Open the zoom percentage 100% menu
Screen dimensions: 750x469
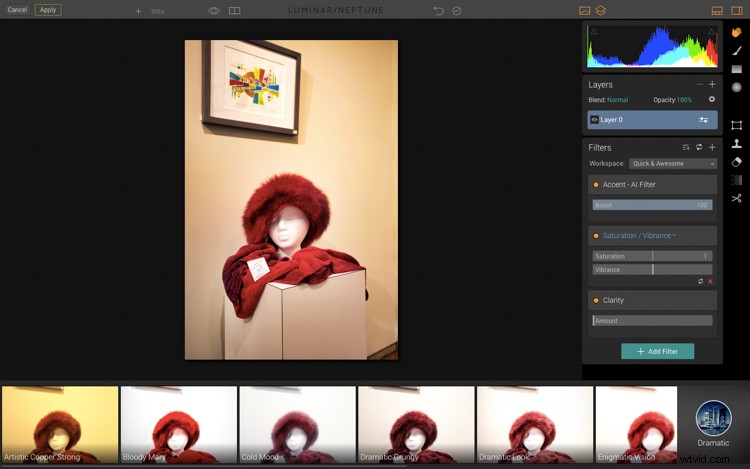coord(157,11)
